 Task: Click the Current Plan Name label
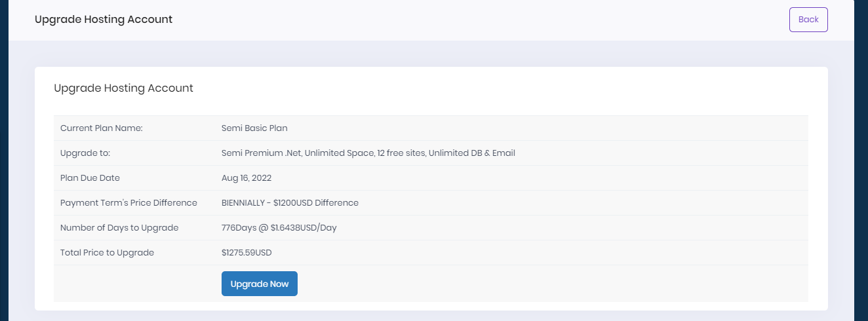point(102,128)
